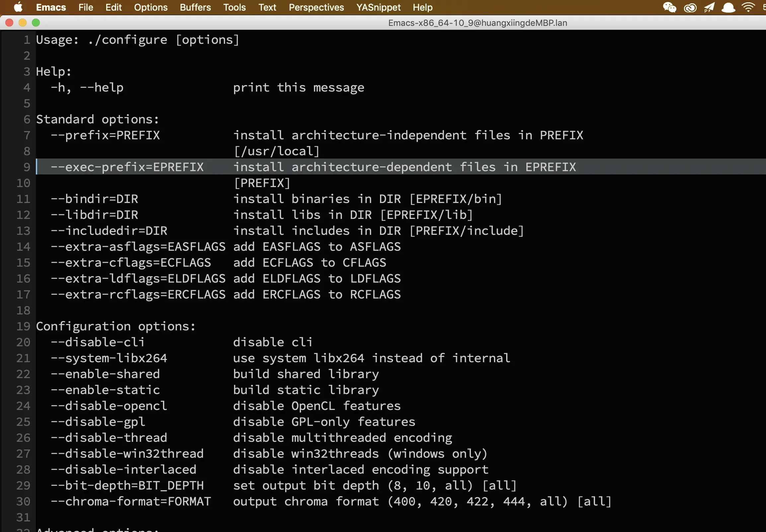The height and width of the screenshot is (532, 766).
Task: Click the paper plane status icon
Action: coord(709,7)
